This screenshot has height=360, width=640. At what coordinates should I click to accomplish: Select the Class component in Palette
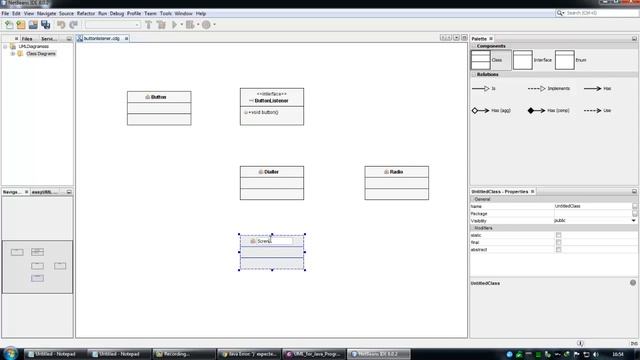coord(491,60)
